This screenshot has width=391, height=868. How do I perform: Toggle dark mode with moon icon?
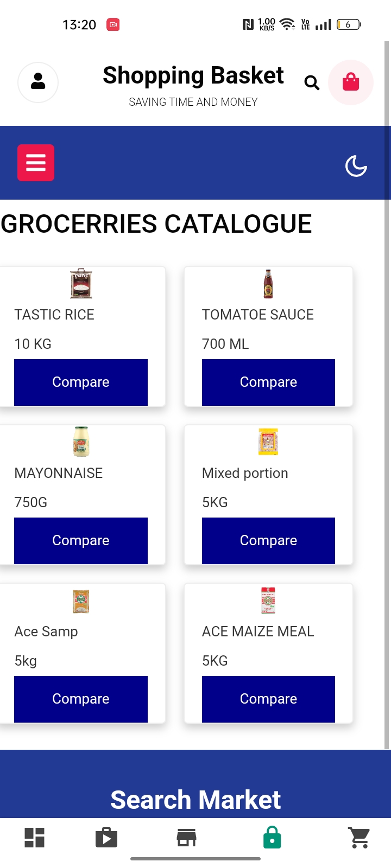tap(356, 165)
